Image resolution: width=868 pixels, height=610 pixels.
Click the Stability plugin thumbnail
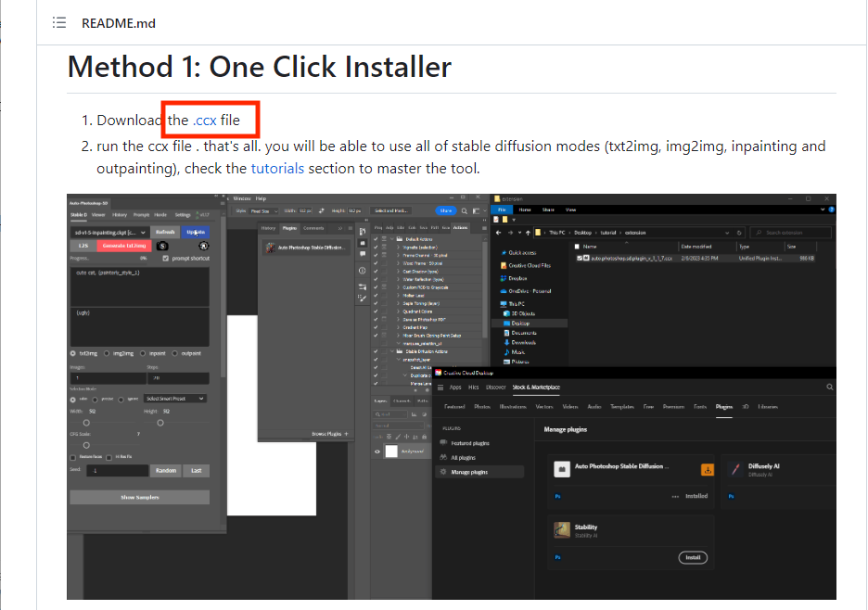[x=562, y=529]
